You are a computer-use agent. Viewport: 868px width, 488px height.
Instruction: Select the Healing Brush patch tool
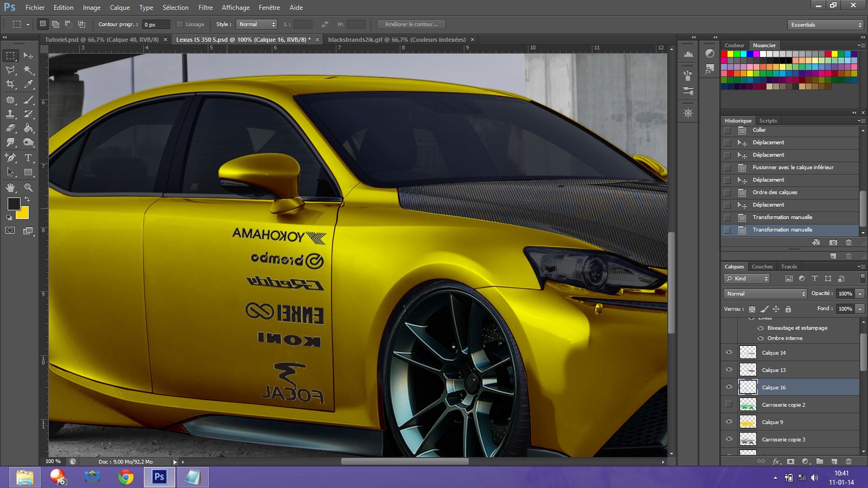10,100
